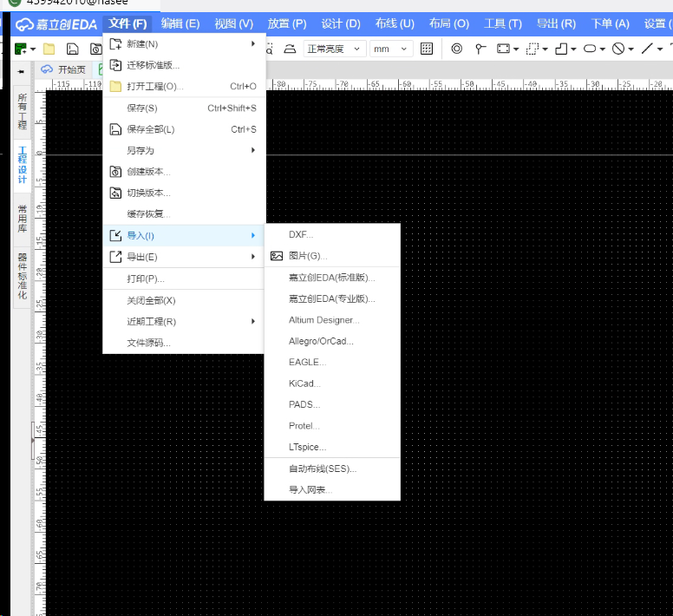673x616 pixels.
Task: Click the 嘉立创EDA logo
Action: point(56,24)
